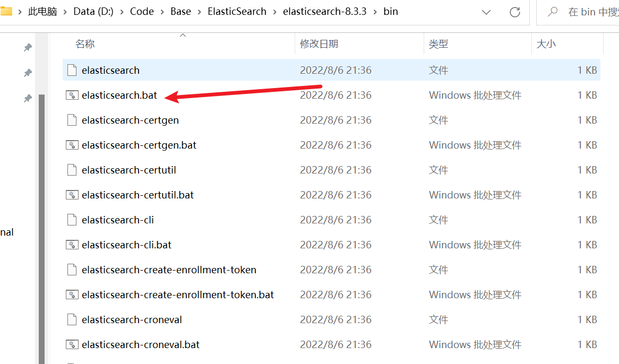Go to Data (D:) in breadcrumb
This screenshot has width=619, height=364.
point(93,12)
